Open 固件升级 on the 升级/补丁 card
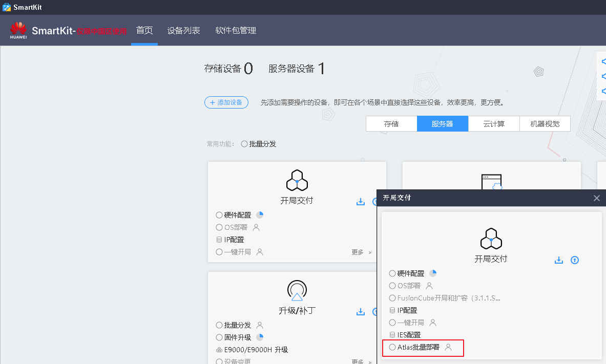The width and height of the screenshot is (606, 364). click(234, 337)
